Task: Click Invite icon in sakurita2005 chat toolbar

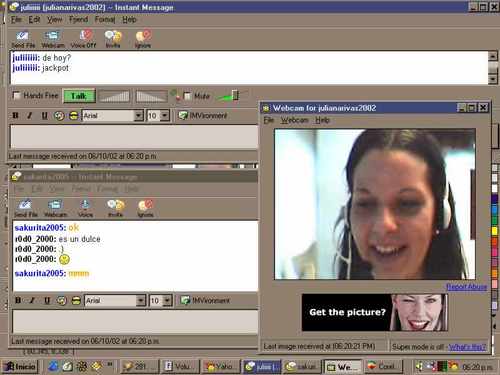Action: point(115,208)
